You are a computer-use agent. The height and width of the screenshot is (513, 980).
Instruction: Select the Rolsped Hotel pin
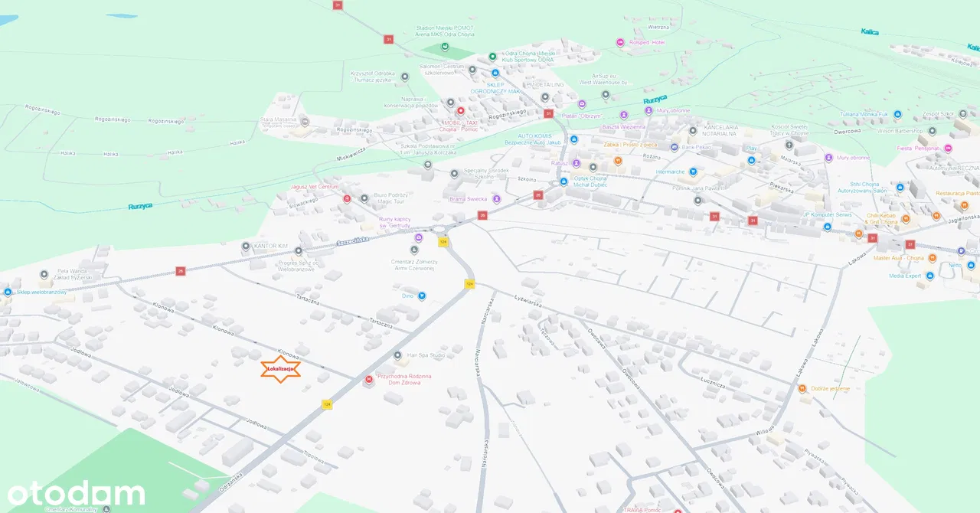coord(620,42)
